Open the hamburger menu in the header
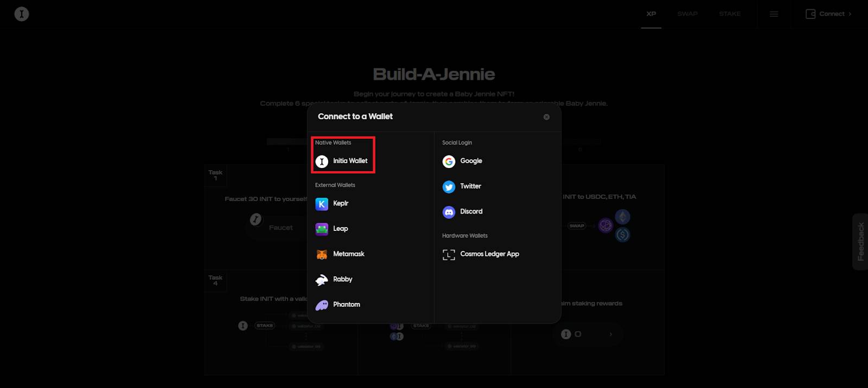 [x=774, y=14]
